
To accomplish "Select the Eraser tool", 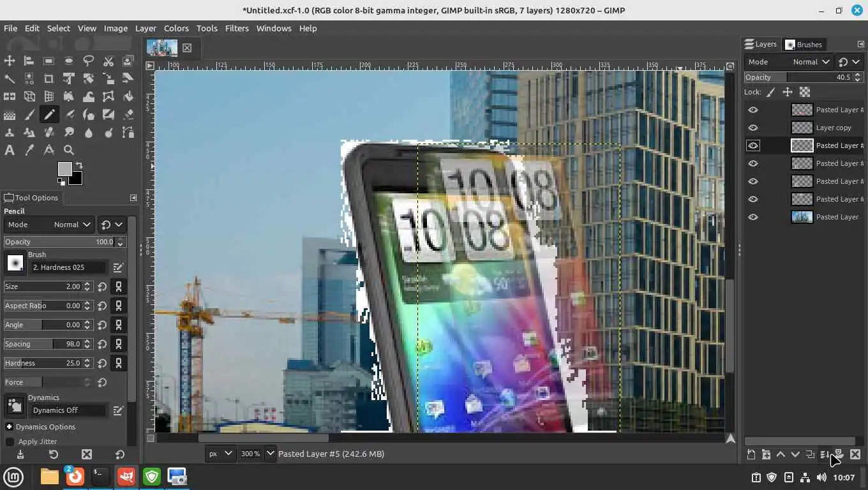I will 128,115.
